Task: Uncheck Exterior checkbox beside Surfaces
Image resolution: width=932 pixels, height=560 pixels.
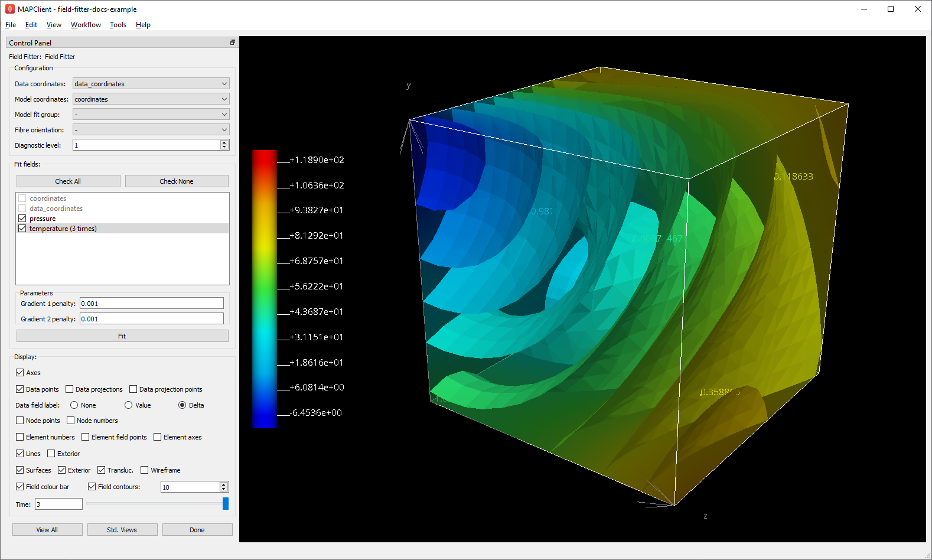Action: pos(62,470)
